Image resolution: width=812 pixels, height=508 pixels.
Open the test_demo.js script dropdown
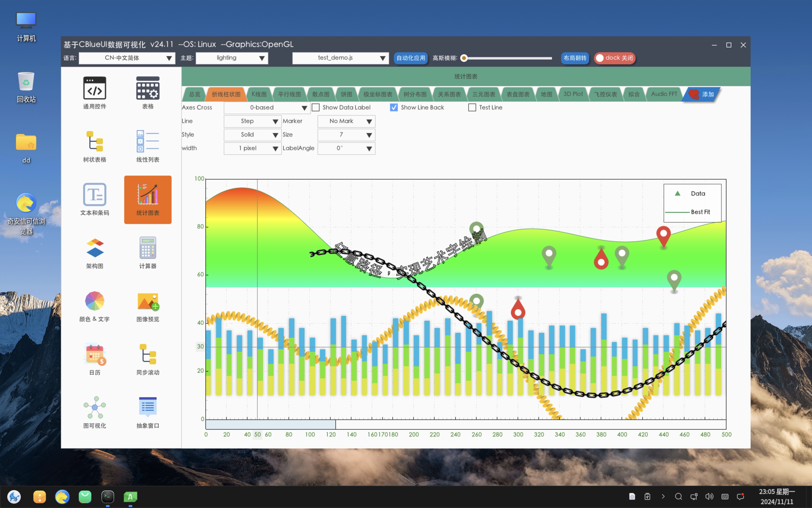coord(341,58)
